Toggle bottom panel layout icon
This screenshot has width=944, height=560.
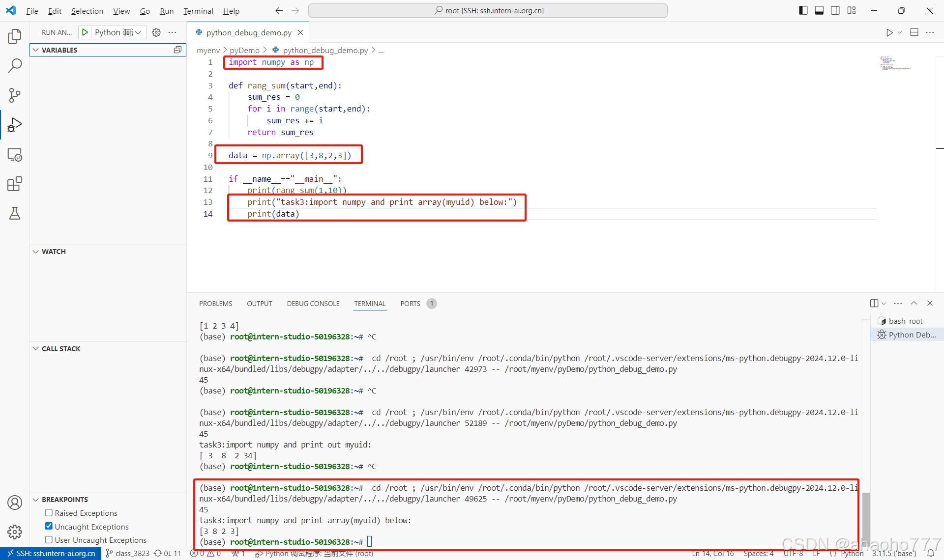(x=819, y=10)
